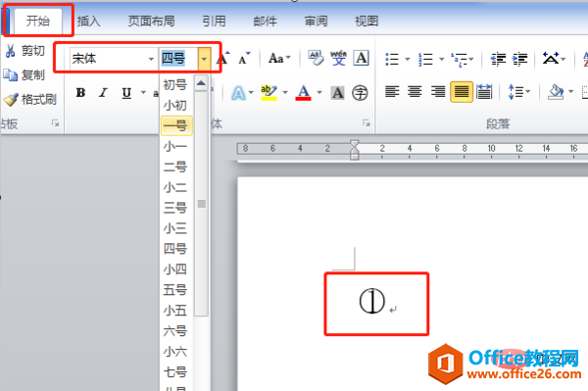Viewport: 588px width, 391px height.
Task: Center the paragraph text
Action: pos(415,92)
